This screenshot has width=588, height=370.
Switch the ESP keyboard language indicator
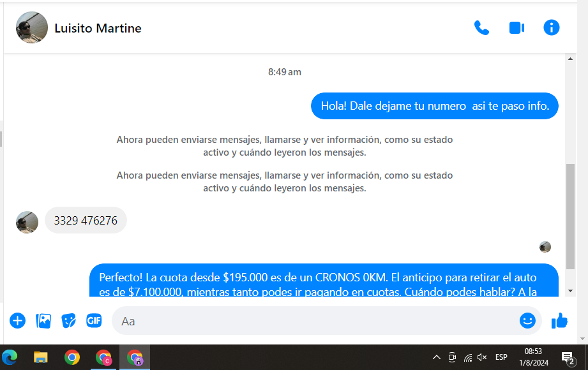(x=501, y=357)
